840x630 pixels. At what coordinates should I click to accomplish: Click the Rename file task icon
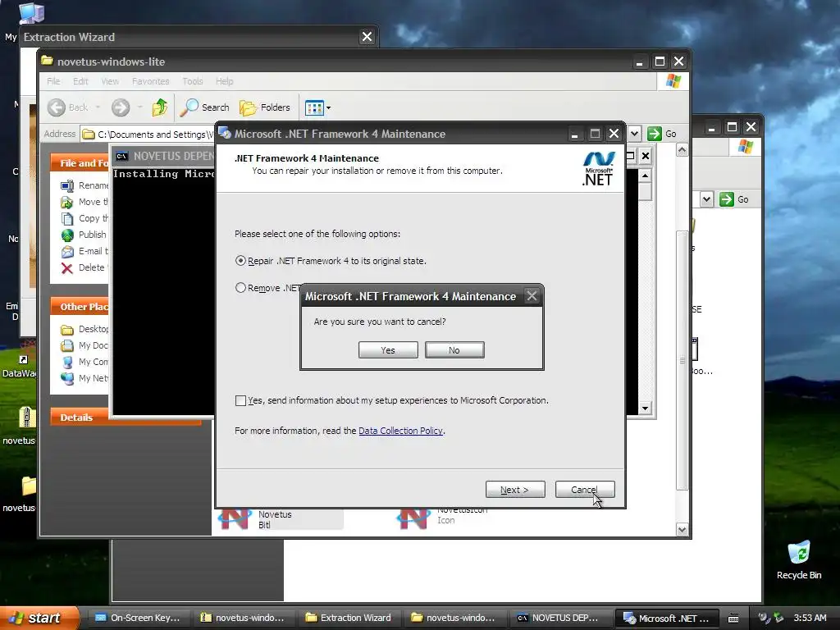pos(67,185)
